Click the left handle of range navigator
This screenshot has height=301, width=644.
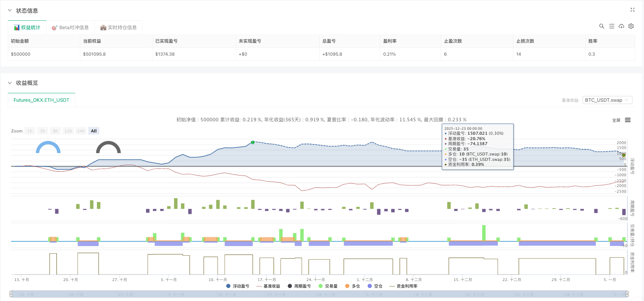click(x=11, y=294)
